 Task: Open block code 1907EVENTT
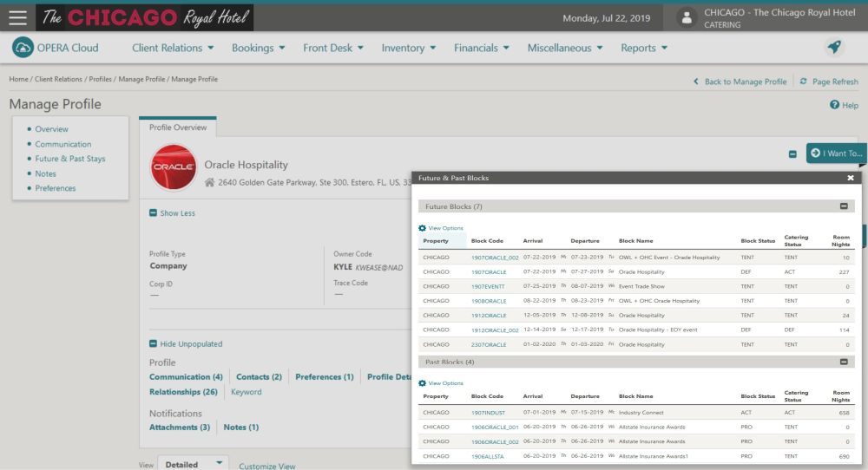click(x=488, y=286)
